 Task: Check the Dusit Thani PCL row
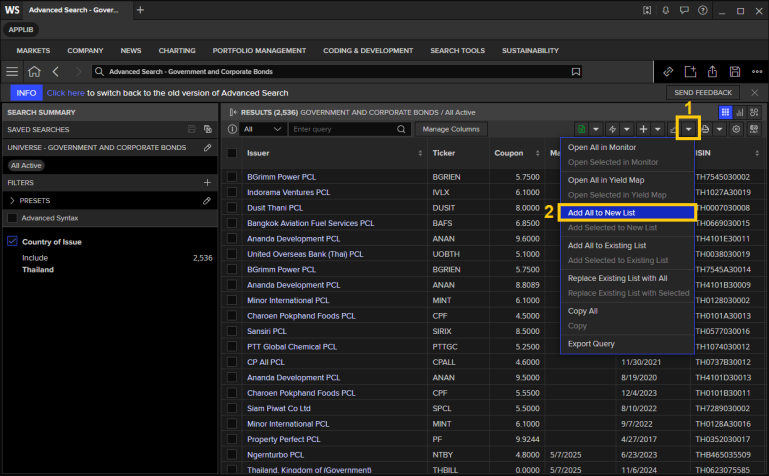[x=232, y=208]
